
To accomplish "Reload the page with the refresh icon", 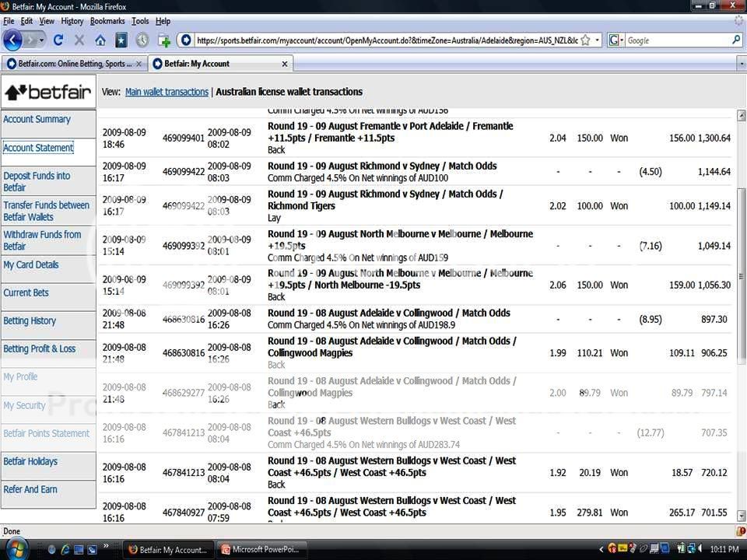I will pos(58,40).
